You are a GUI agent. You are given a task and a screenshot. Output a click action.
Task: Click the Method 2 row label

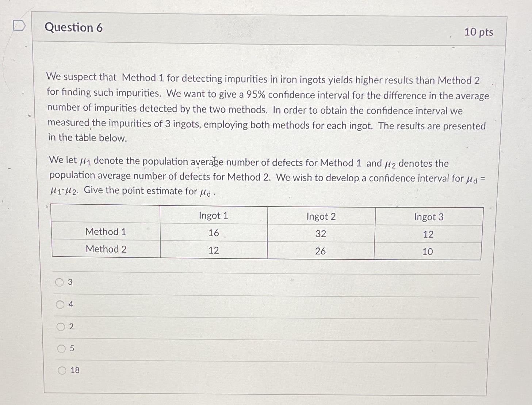(x=106, y=249)
